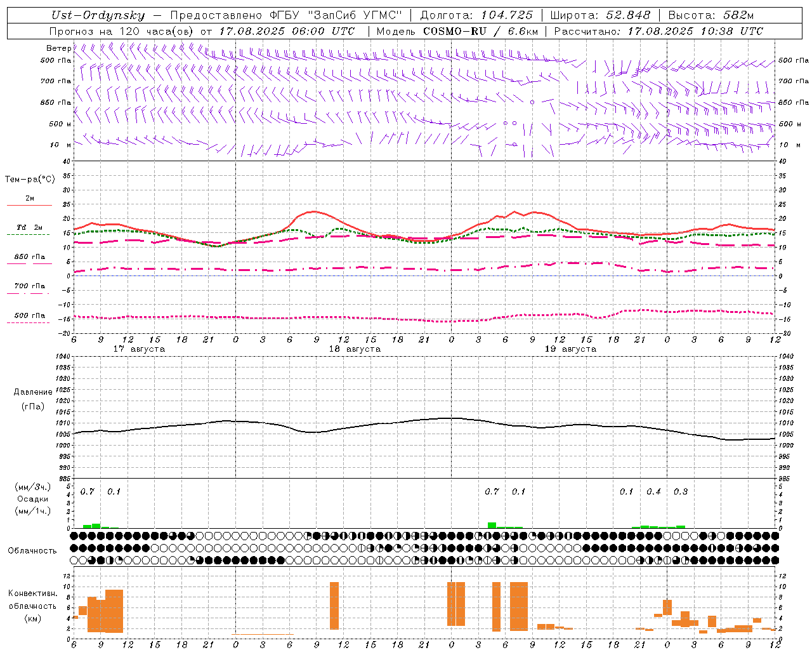Click the 700 гПа label on left wind axis

(56, 81)
